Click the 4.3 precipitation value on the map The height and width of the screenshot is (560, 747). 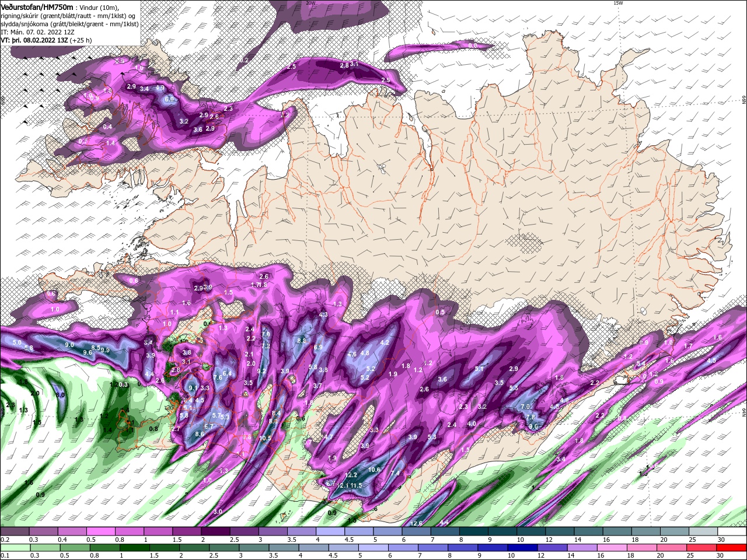[323, 314]
